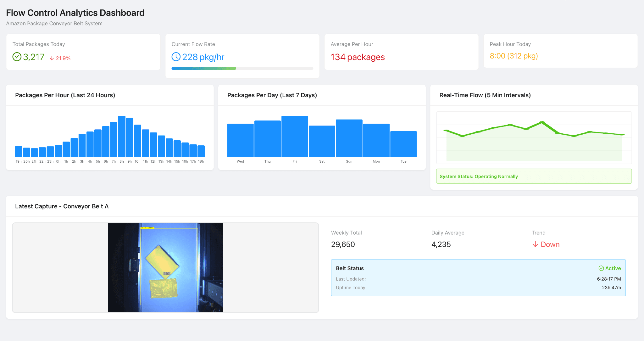The image size is (644, 341).
Task: Click the Active status checkmark icon
Action: (601, 268)
